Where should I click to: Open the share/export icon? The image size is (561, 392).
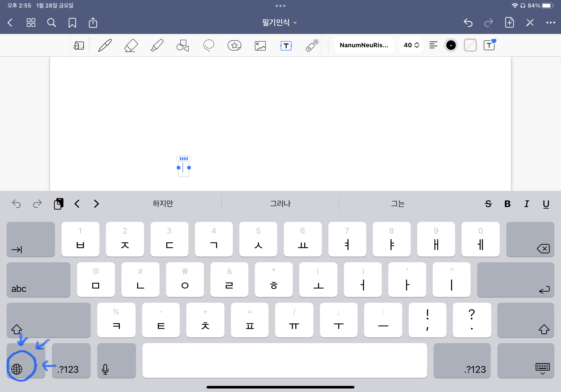(93, 23)
